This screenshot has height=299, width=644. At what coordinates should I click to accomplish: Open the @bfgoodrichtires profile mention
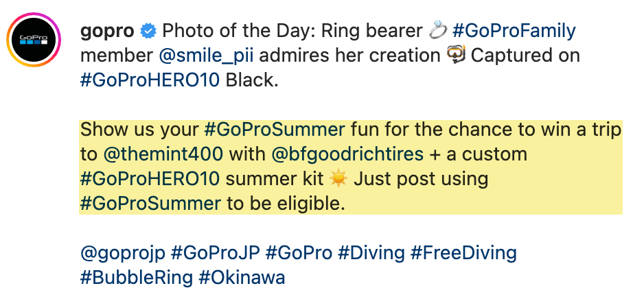[x=347, y=154]
